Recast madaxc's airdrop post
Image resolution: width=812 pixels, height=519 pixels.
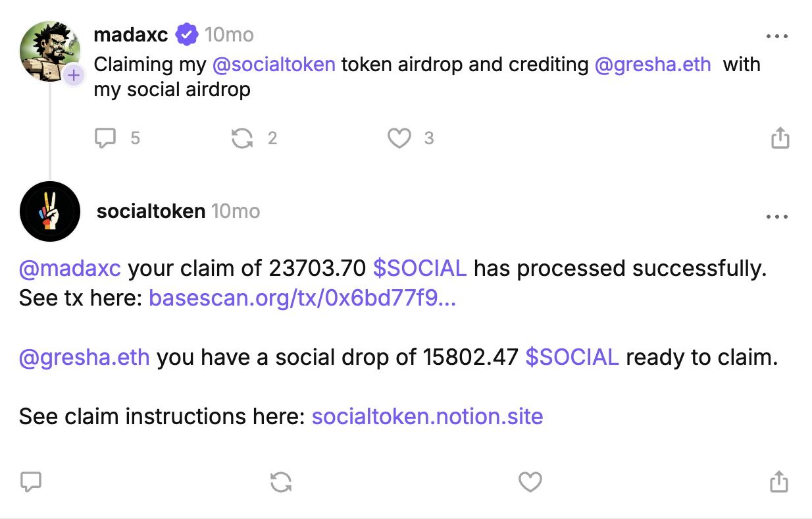pyautogui.click(x=242, y=138)
